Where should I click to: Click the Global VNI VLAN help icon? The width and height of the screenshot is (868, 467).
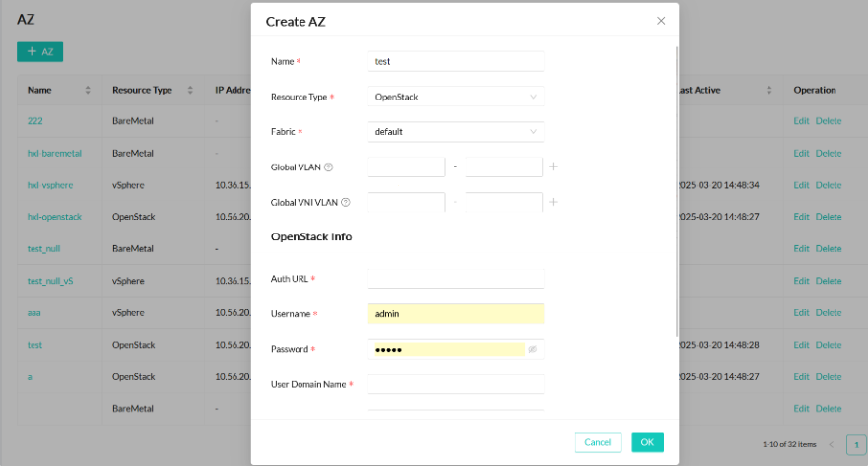346,203
